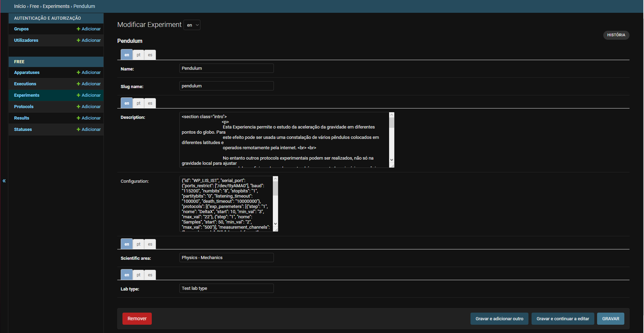Screen dimensions: 644x333
Task: Open the Executions list
Action: [x=25, y=84]
